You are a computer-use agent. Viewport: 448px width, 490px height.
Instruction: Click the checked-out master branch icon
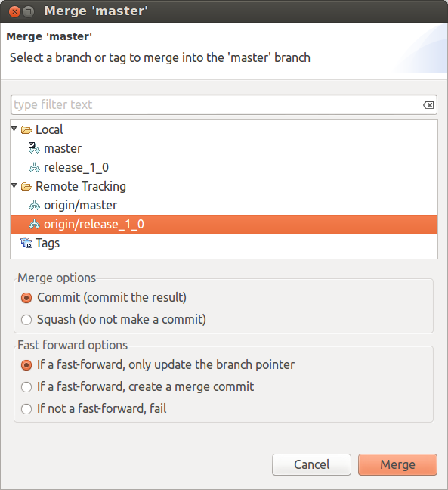point(34,148)
